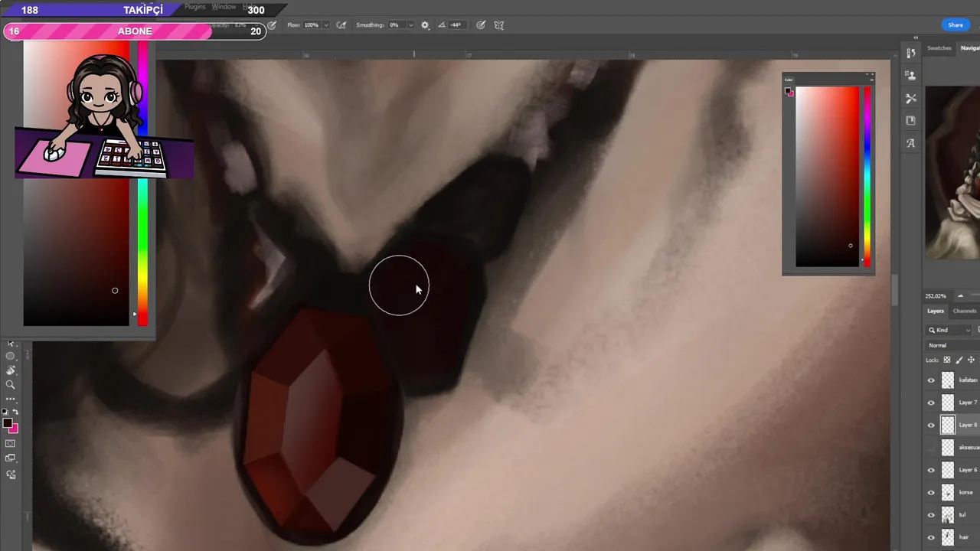Select the Layer 7 name
Image resolution: width=980 pixels, height=551 pixels.
pos(968,403)
